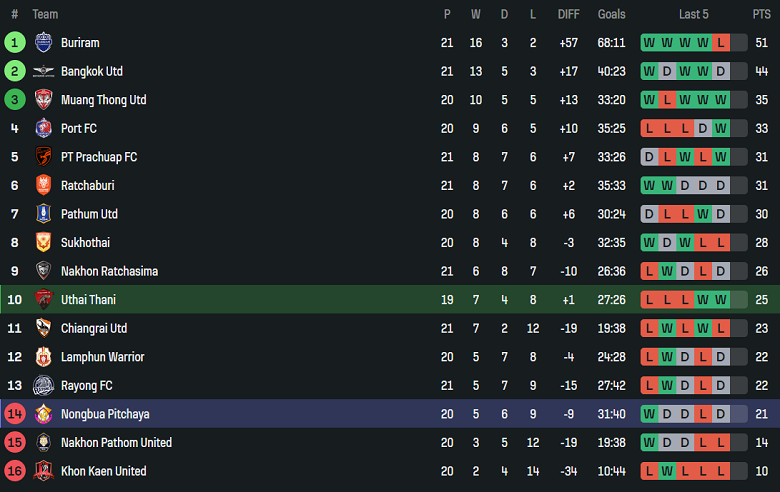
Task: Open the Uthai Thani team page
Action: click(x=88, y=300)
